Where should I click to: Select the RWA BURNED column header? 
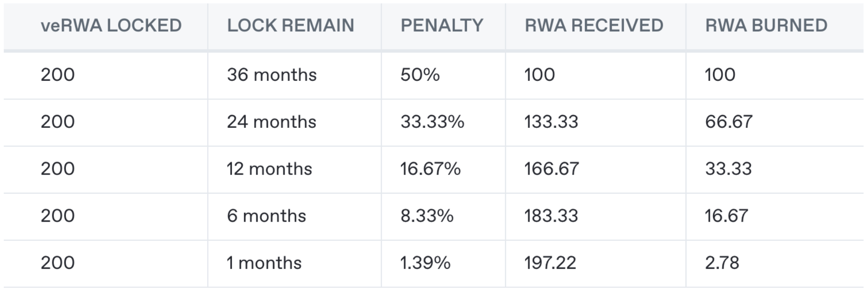pyautogui.click(x=766, y=26)
